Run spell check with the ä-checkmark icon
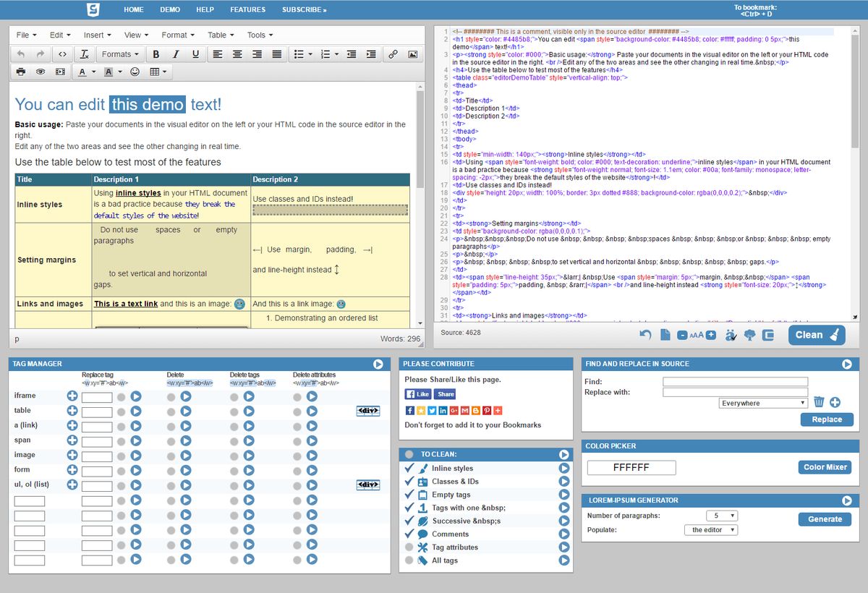868x593 pixels. pos(731,335)
